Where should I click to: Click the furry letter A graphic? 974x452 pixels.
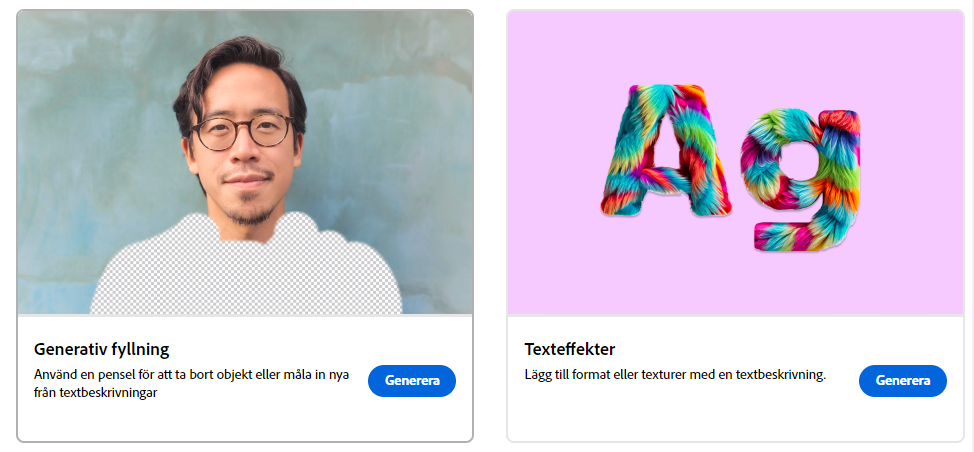coord(666,151)
